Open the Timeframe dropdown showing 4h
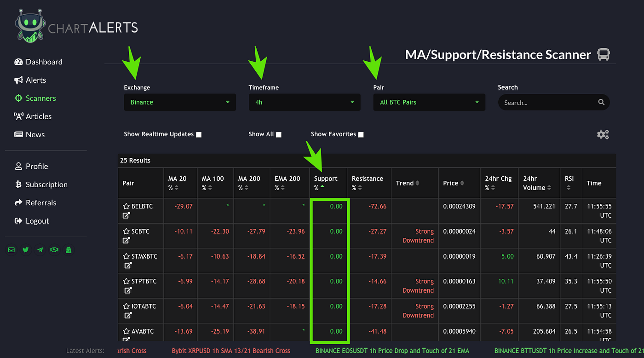 [x=305, y=102]
